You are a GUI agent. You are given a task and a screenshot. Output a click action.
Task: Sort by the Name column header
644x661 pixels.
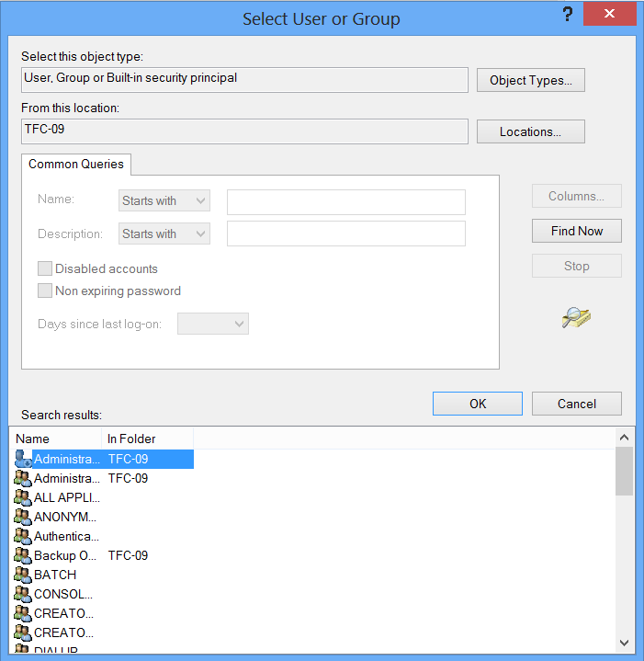point(56,439)
